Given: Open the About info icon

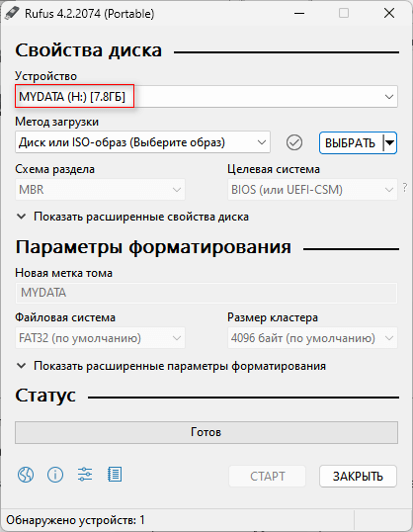Looking at the screenshot, I should point(55,475).
